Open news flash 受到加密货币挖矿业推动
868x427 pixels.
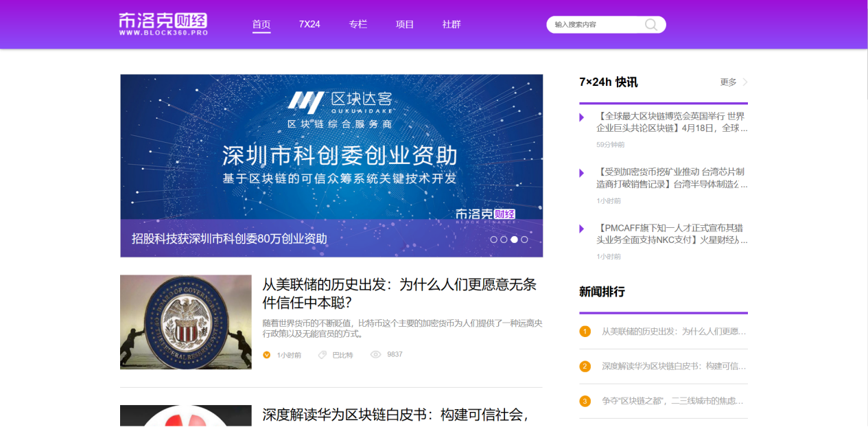click(x=672, y=178)
